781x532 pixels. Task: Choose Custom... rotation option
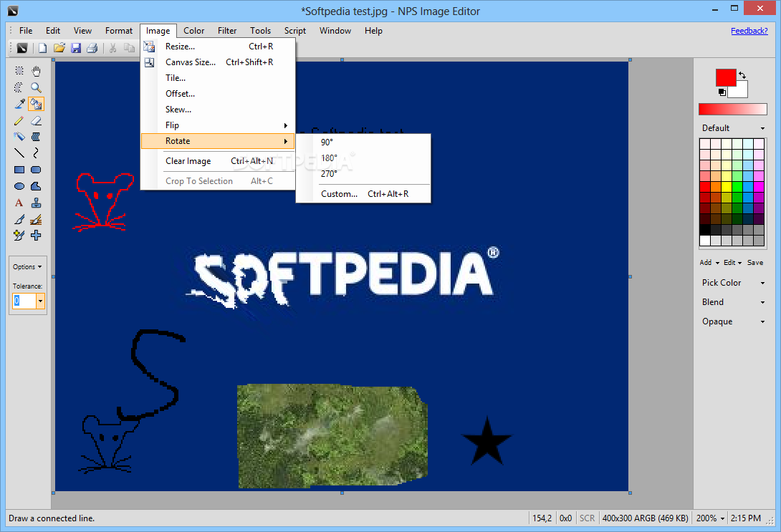363,194
